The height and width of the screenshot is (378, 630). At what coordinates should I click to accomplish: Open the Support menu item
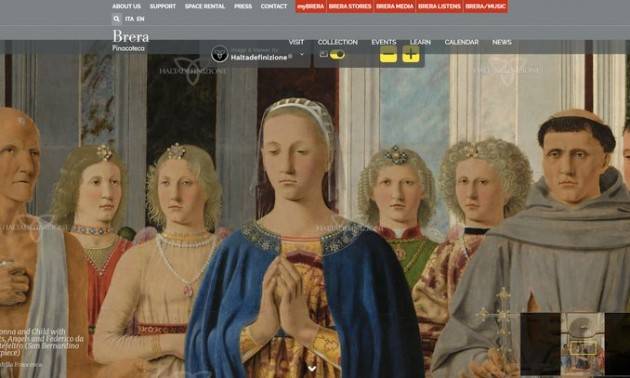tap(163, 6)
